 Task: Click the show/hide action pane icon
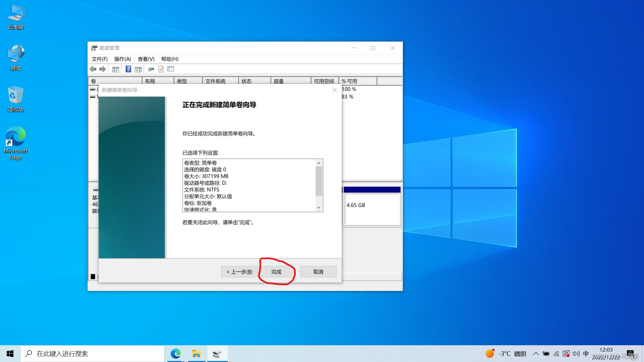[x=138, y=69]
